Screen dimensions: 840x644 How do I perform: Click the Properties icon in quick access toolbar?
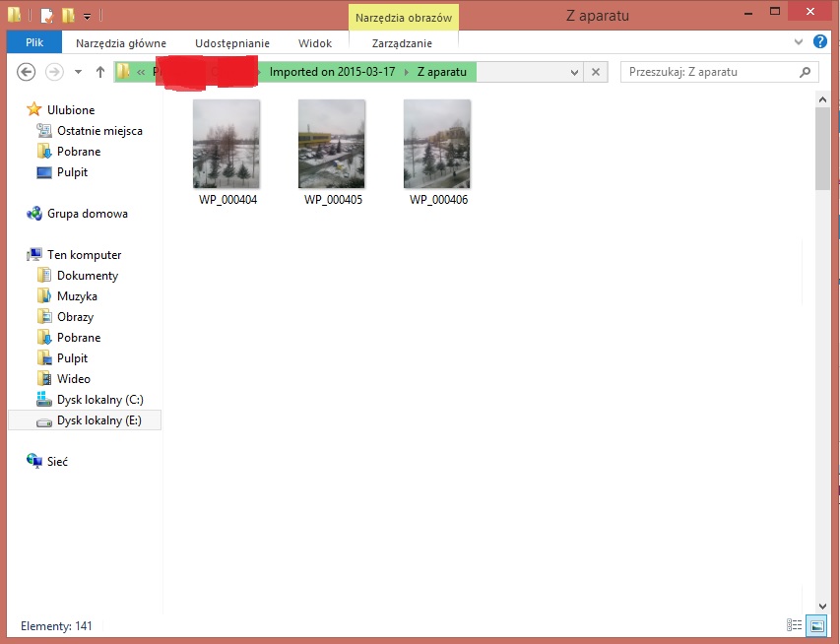click(46, 16)
